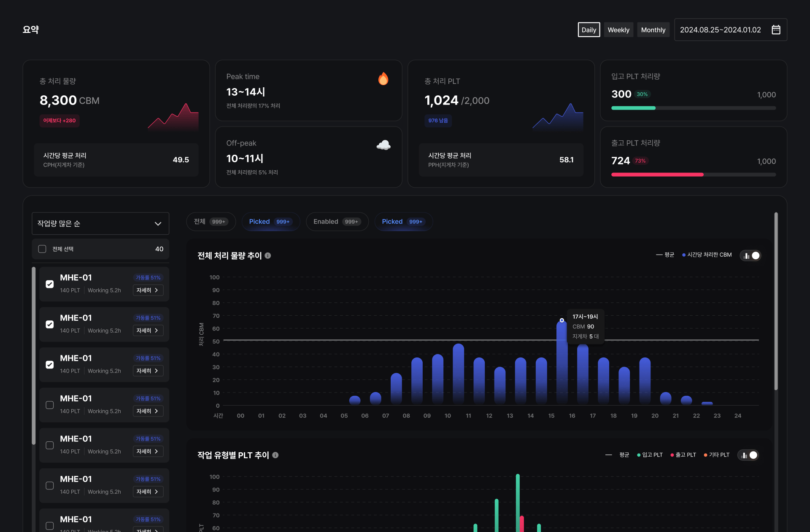
Task: Open the calendar date picker icon
Action: tap(775, 30)
